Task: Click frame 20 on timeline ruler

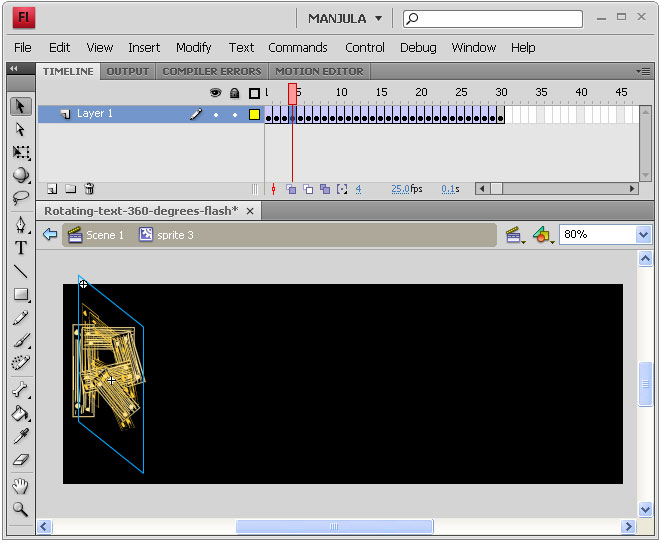Action: coord(421,92)
